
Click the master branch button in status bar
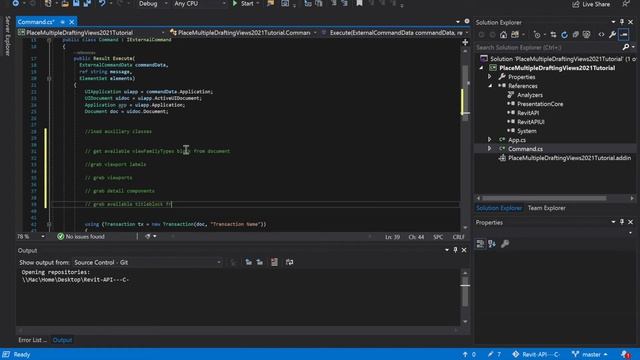[x=590, y=354]
